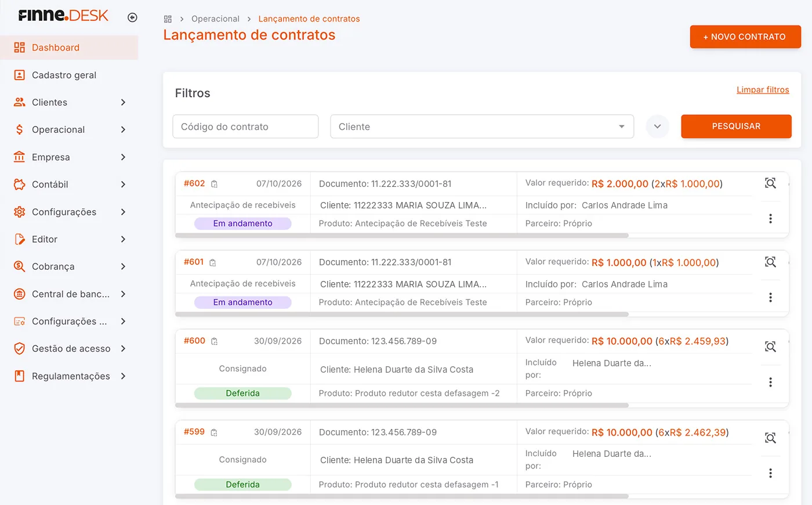Open the Central de banc... menu item

point(69,294)
